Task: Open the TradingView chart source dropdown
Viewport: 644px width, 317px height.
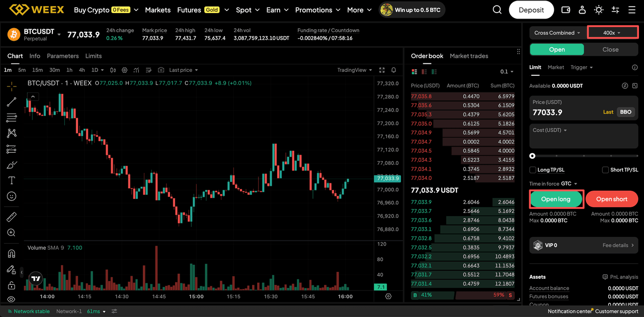Action: (355, 70)
